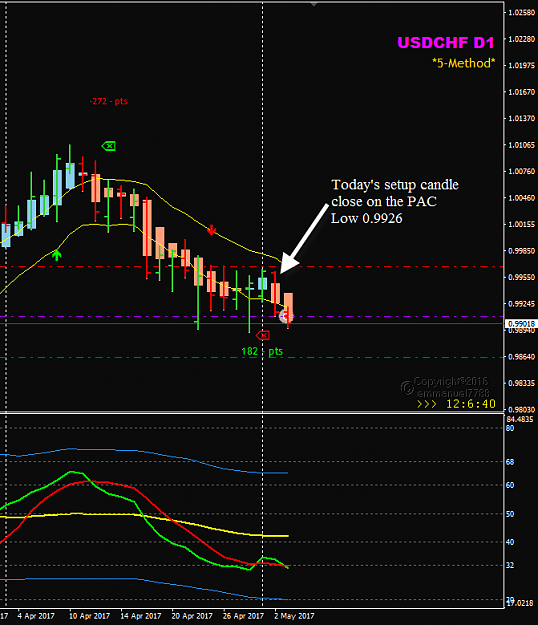Click the 40 level on indicator scale
This screenshot has height=625, width=538.
click(x=510, y=542)
